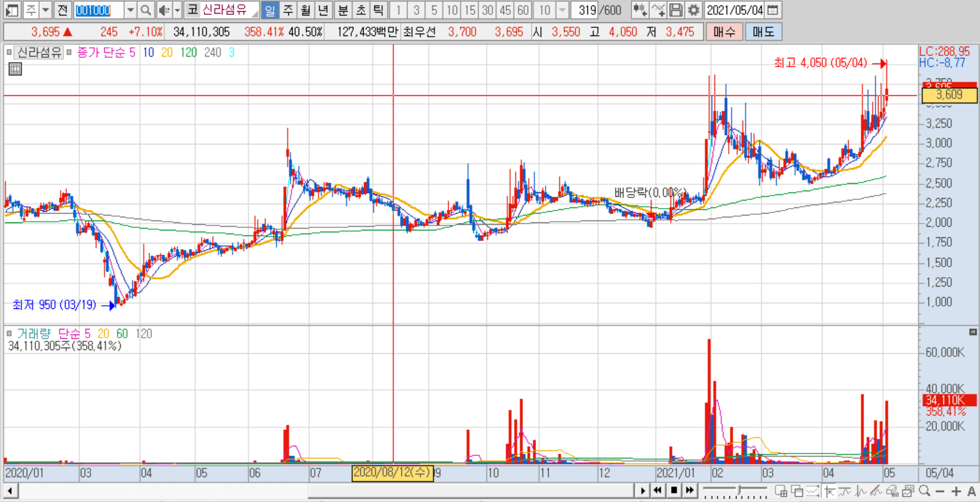Click the speaker sound icon
The image size is (980, 502).
164,10
